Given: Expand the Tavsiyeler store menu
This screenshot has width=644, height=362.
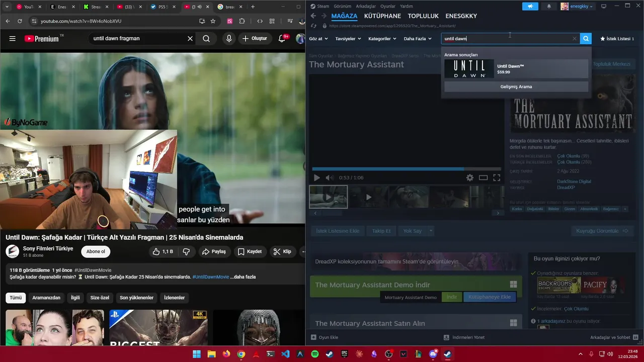Looking at the screenshot, I should click(348, 39).
